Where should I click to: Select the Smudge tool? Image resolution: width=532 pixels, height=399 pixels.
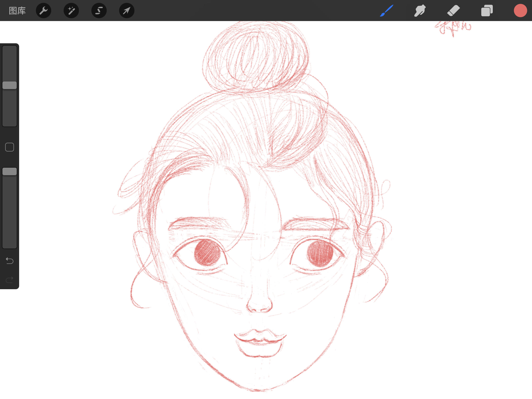point(420,11)
